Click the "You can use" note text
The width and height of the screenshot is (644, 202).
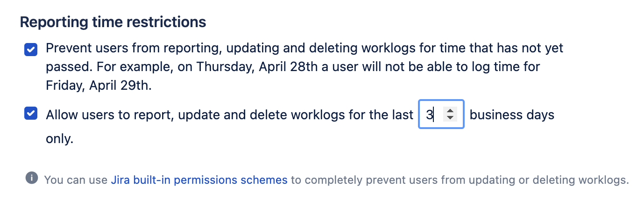[x=76, y=180]
